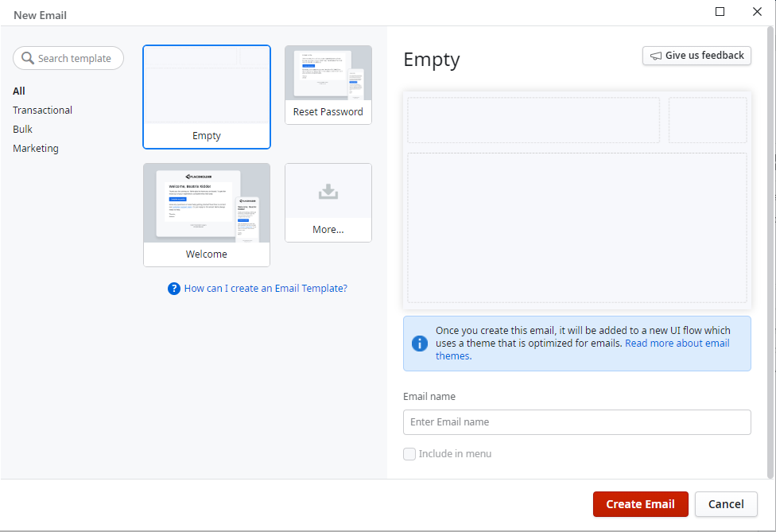Tick the Include in menu checkbox
Image resolution: width=776 pixels, height=532 pixels.
tap(409, 454)
